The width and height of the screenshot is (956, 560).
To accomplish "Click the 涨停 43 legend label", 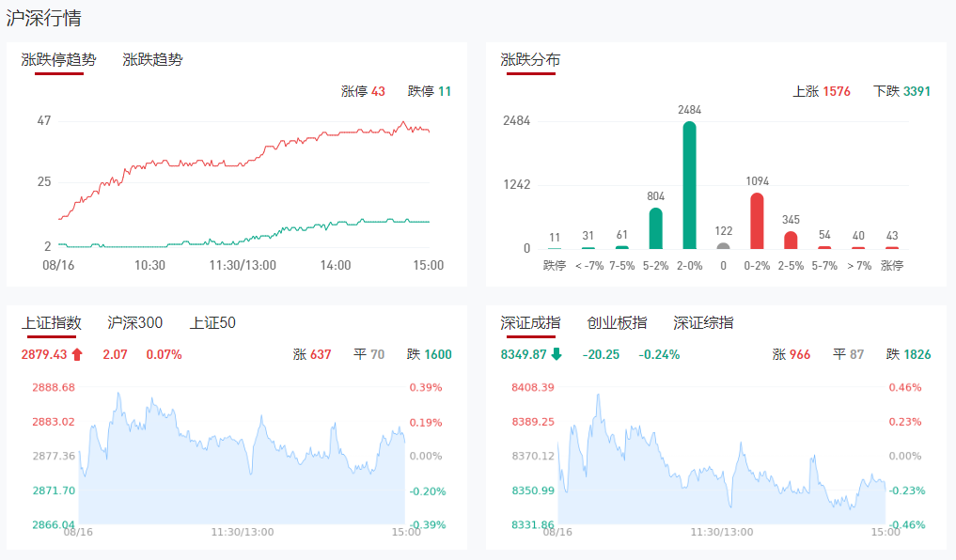I will click(x=363, y=91).
